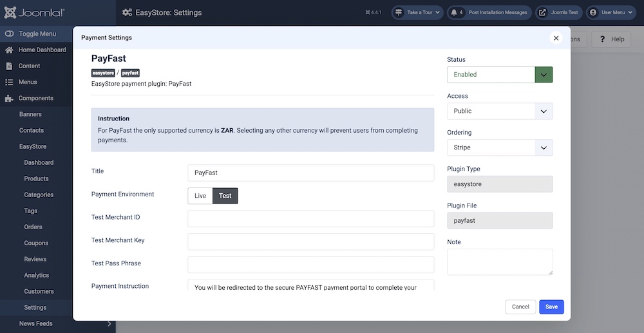
Task: Click the Menus list icon
Action: coord(9,82)
